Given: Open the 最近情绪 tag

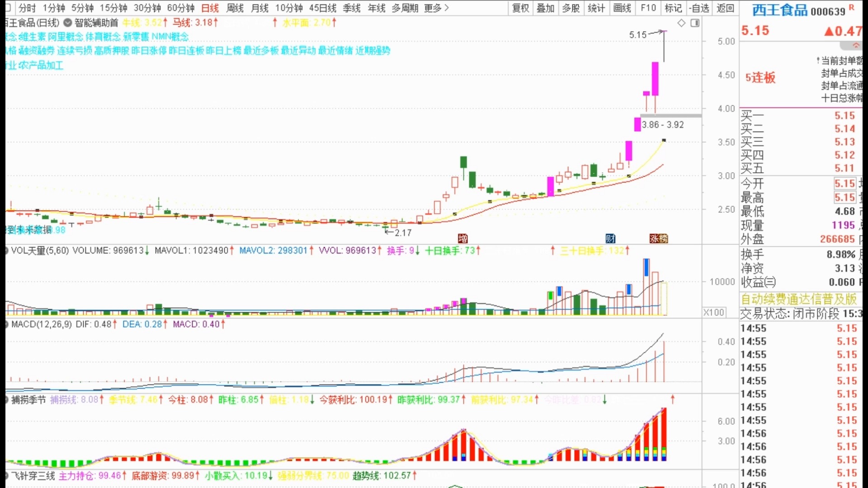Looking at the screenshot, I should tap(335, 51).
